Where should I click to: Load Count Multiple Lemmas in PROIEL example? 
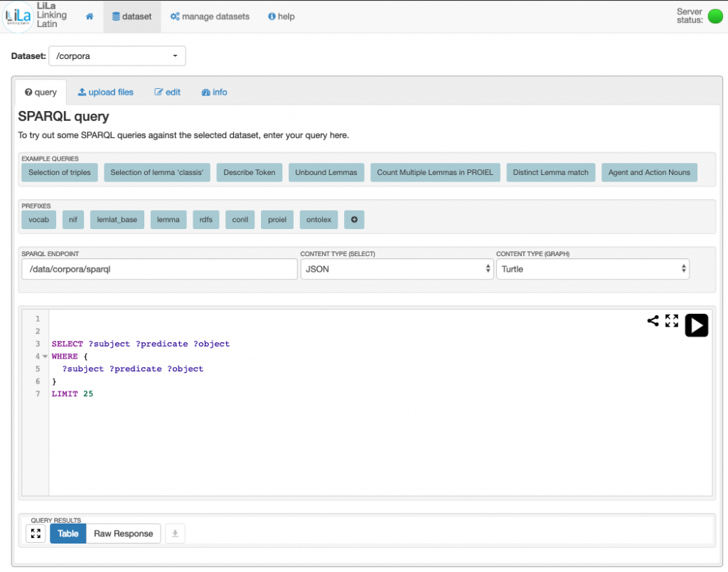pyautogui.click(x=435, y=172)
